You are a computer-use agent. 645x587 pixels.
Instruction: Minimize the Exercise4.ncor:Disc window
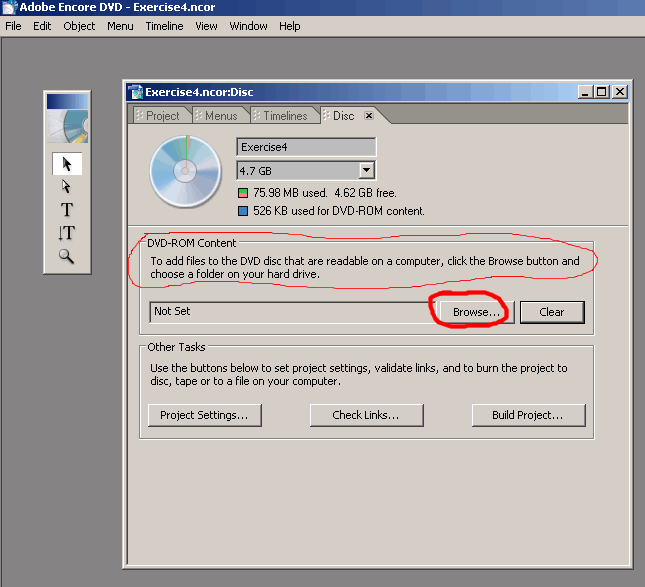click(x=585, y=92)
